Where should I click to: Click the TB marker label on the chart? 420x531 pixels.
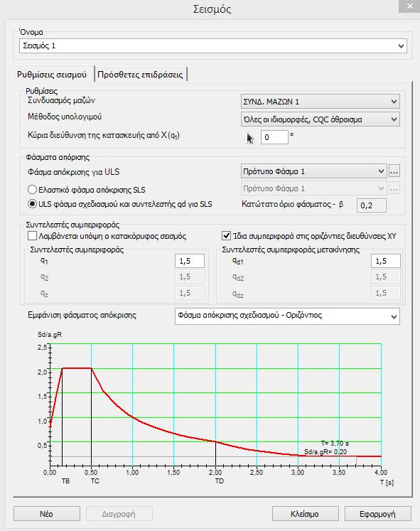(x=65, y=481)
